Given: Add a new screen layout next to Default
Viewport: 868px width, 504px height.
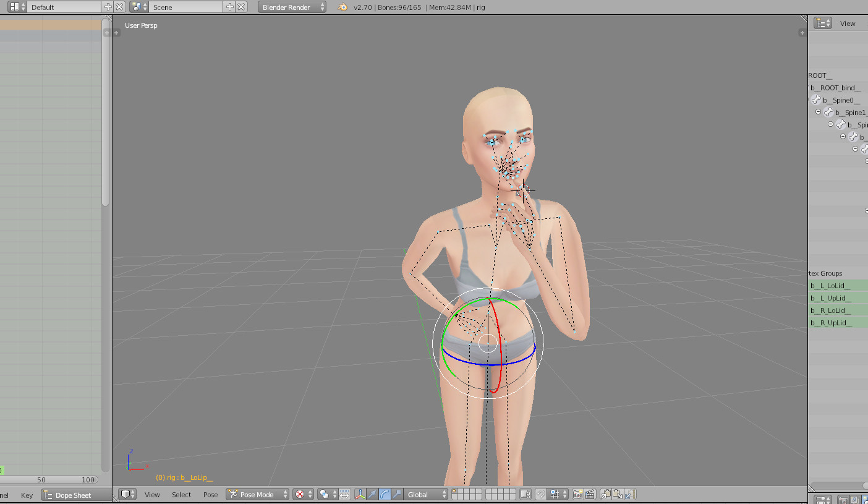Looking at the screenshot, I should click(108, 7).
